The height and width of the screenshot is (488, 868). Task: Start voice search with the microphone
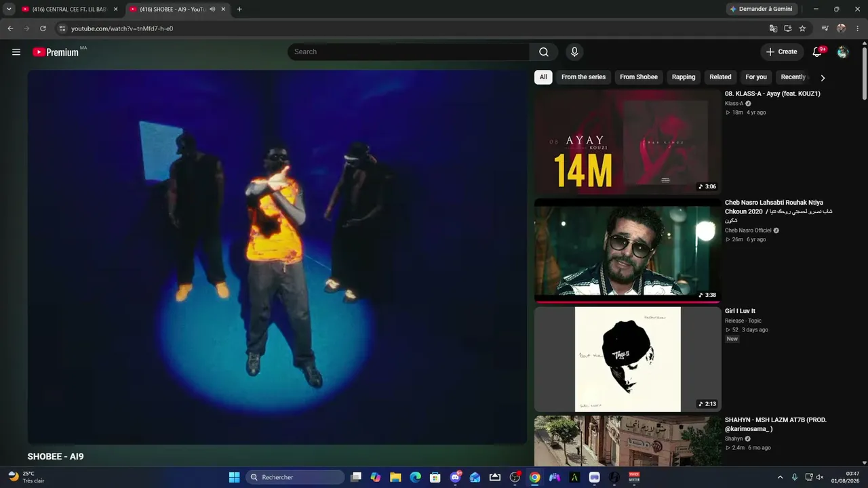click(574, 52)
